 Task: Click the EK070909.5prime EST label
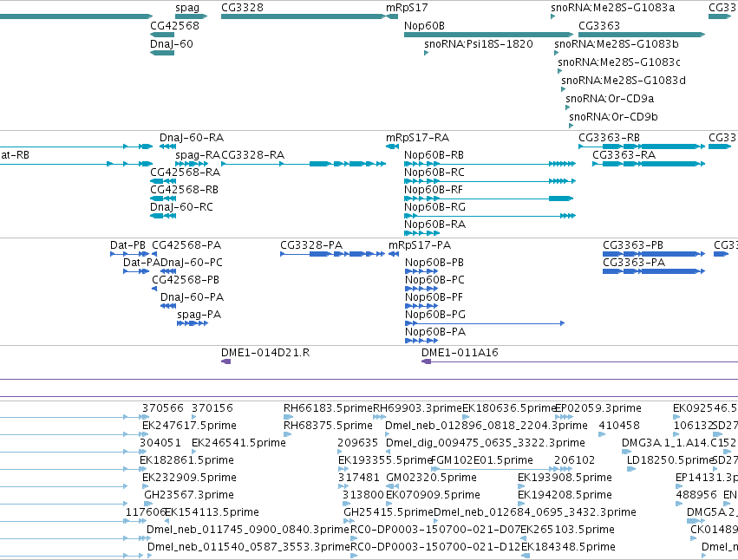click(x=433, y=495)
